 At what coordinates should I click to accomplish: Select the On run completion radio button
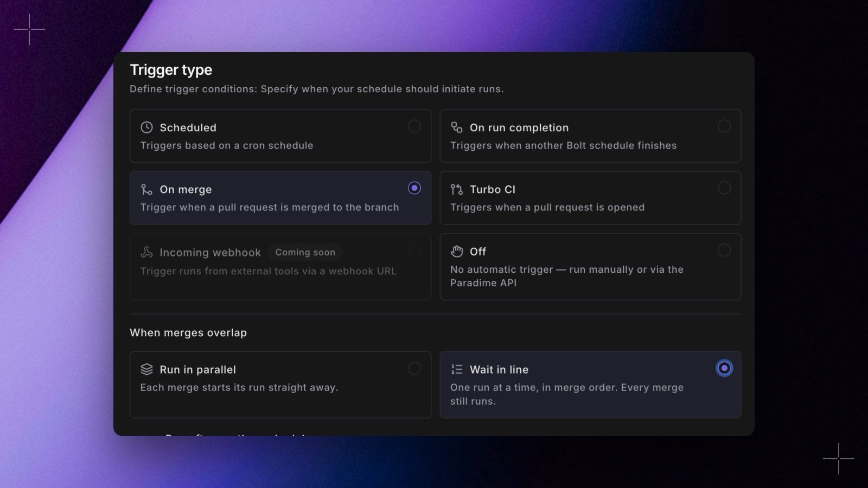724,126
